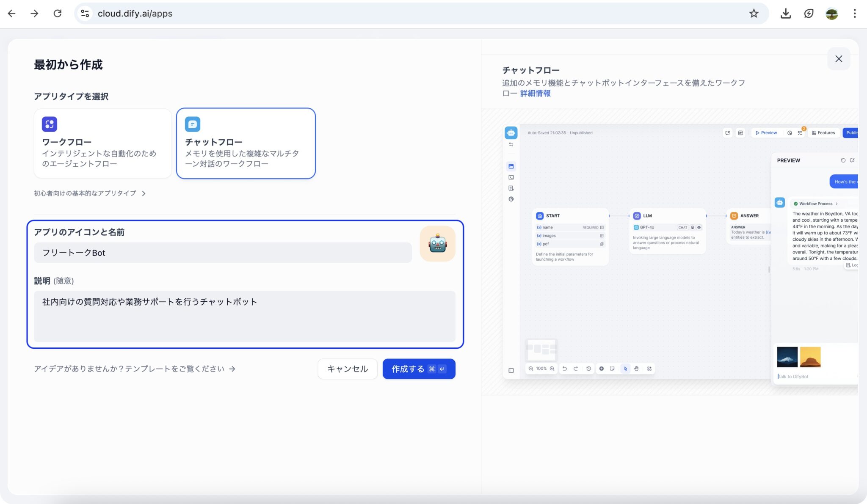Open the browser profile avatar menu
This screenshot has height=504, width=867.
point(832,13)
